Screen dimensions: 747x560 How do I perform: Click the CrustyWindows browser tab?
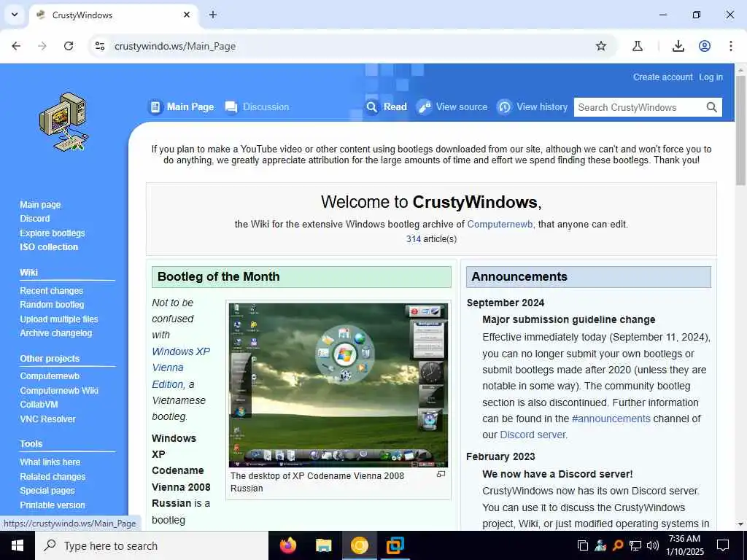tap(114, 15)
